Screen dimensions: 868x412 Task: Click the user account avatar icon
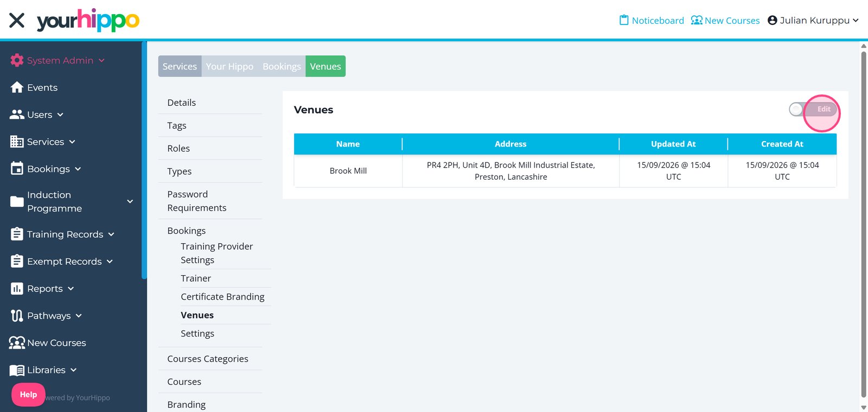coord(773,20)
